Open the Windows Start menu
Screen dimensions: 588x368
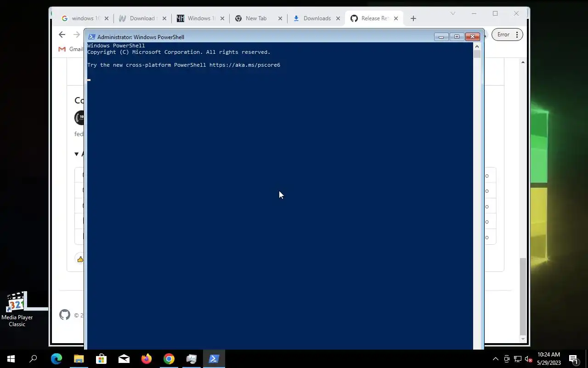coord(11,359)
